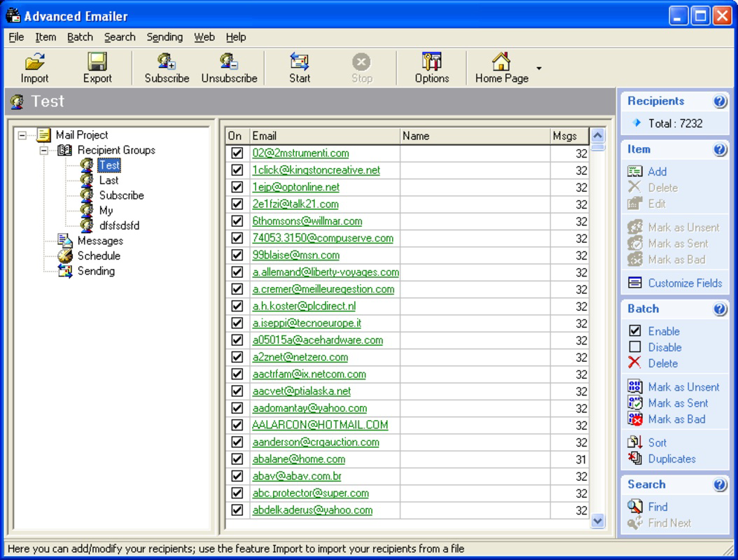Screen dimensions: 738x560
Task: Open the Options toolbar icon
Action: tap(431, 62)
